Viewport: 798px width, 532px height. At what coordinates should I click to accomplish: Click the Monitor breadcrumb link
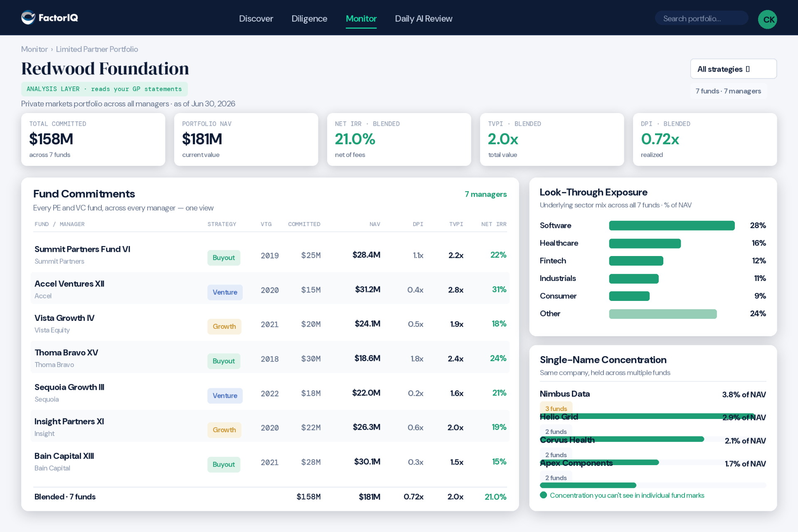click(x=34, y=49)
